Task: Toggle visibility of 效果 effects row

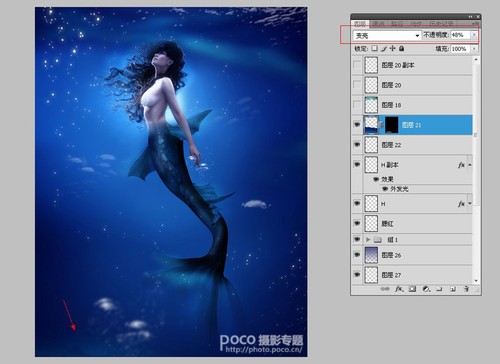Action: tap(376, 179)
